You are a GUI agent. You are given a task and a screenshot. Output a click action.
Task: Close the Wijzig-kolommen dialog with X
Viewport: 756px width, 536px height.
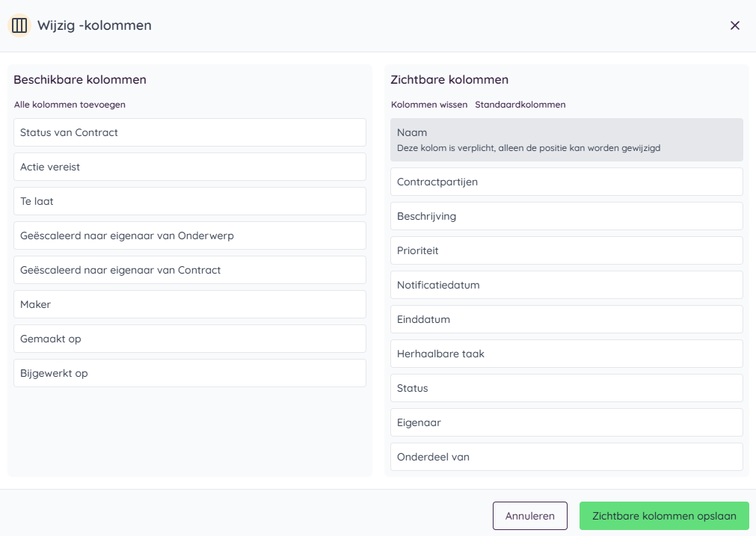click(x=734, y=25)
